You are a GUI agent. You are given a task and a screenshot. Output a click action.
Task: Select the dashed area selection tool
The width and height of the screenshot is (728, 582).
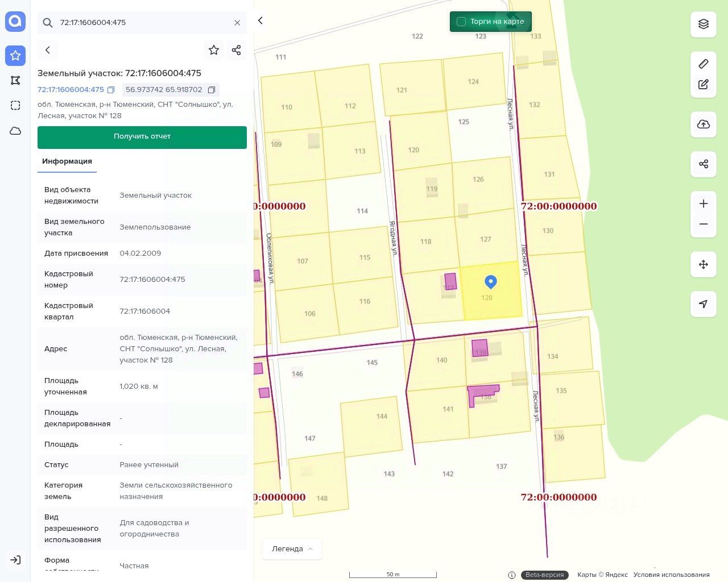click(15, 105)
